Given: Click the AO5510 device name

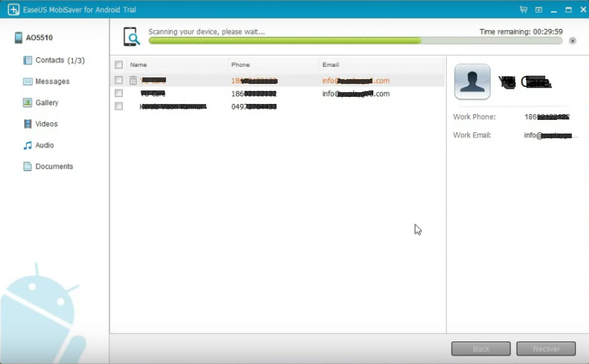Looking at the screenshot, I should click(40, 38).
